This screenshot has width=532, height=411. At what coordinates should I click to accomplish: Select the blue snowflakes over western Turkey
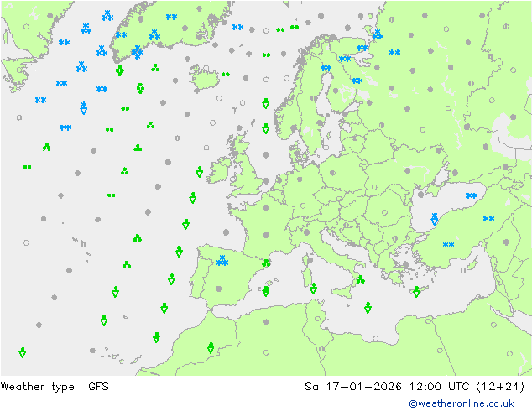point(448,244)
